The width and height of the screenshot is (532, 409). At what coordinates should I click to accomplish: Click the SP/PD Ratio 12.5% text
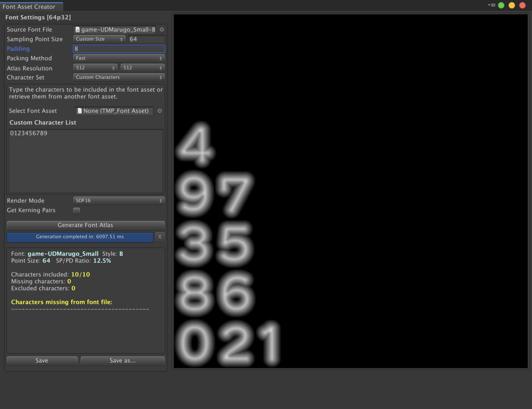coord(83,261)
